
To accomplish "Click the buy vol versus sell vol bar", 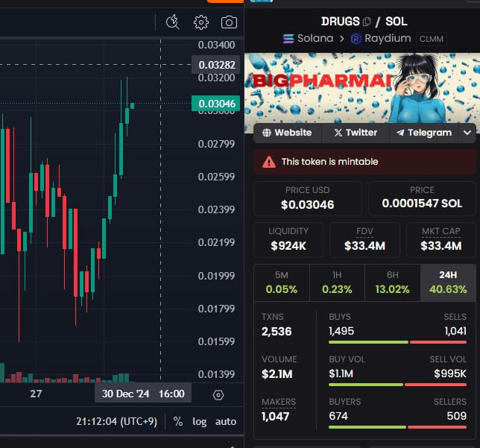I will tap(398, 385).
